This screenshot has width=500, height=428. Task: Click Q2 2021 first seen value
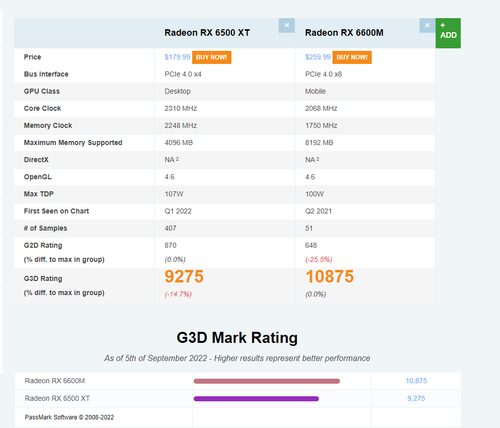[x=319, y=211]
